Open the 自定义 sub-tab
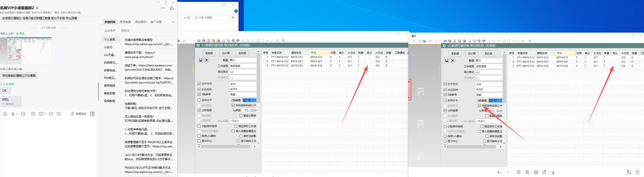This screenshot has width=644, height=177. [x=125, y=31]
